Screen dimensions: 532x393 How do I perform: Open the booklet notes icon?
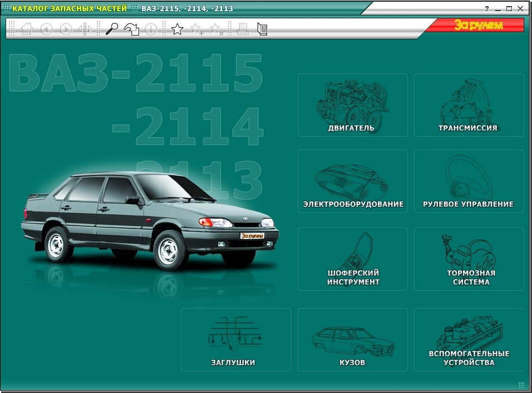pyautogui.click(x=262, y=29)
